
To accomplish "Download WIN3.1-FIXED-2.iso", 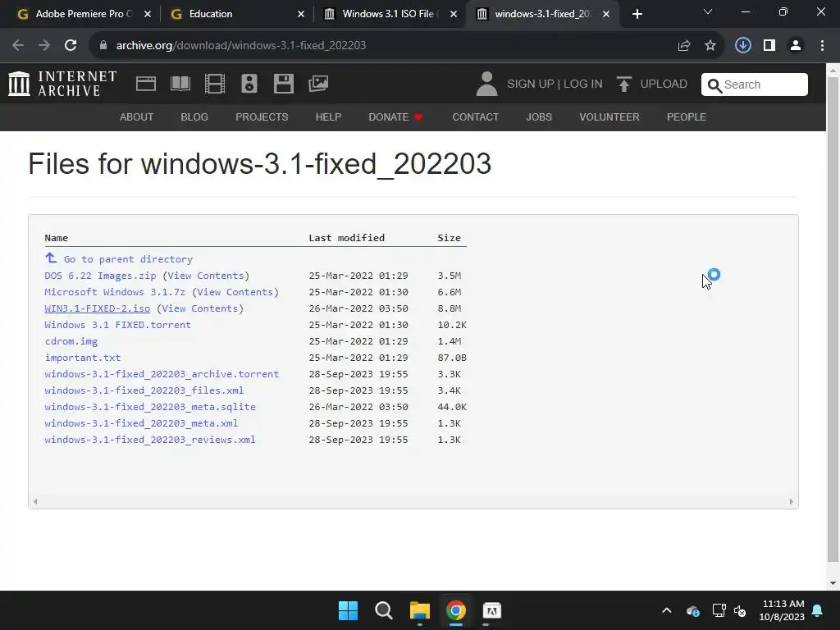I will coord(98,308).
